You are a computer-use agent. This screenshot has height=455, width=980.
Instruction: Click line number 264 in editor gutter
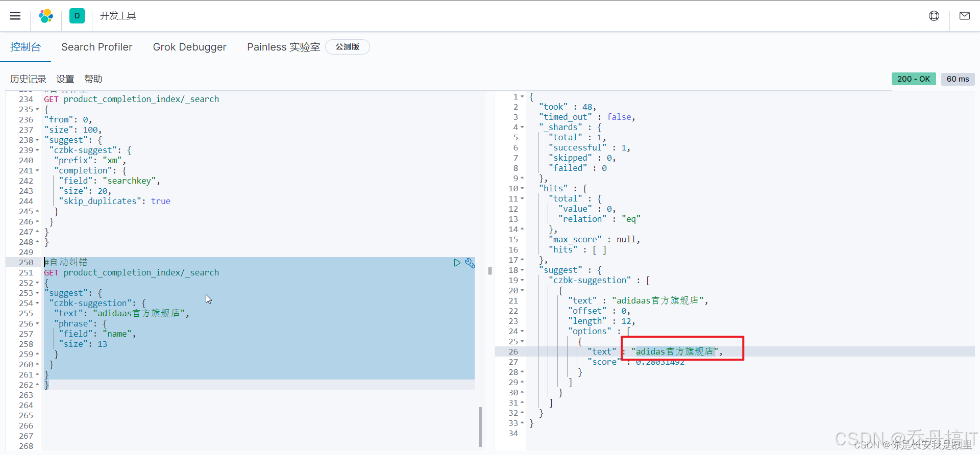pyautogui.click(x=26, y=406)
